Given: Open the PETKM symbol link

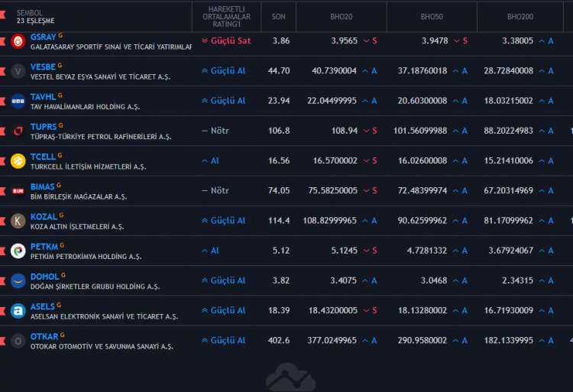Looking at the screenshot, I should click(44, 247).
